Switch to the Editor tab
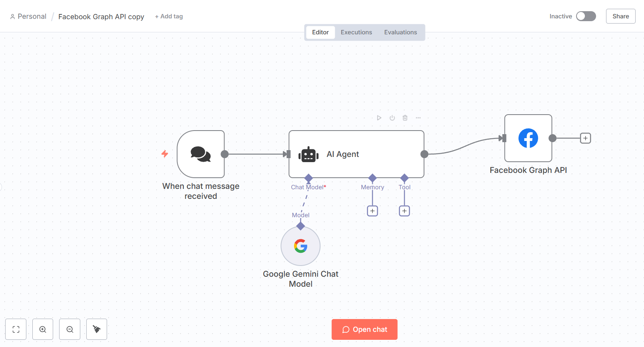This screenshot has height=347, width=644. click(320, 32)
